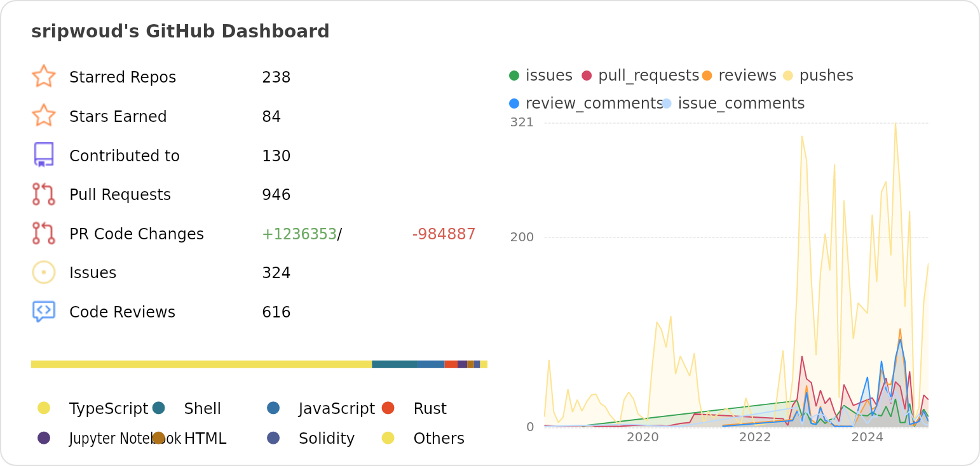Click the PR Code Changes icon
The height and width of the screenshot is (466, 980).
(x=44, y=234)
